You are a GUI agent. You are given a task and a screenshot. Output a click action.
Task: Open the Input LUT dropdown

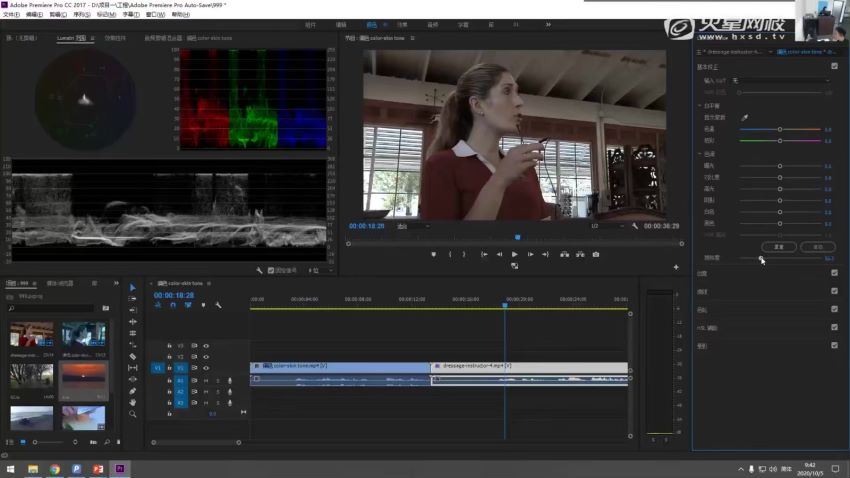point(781,81)
